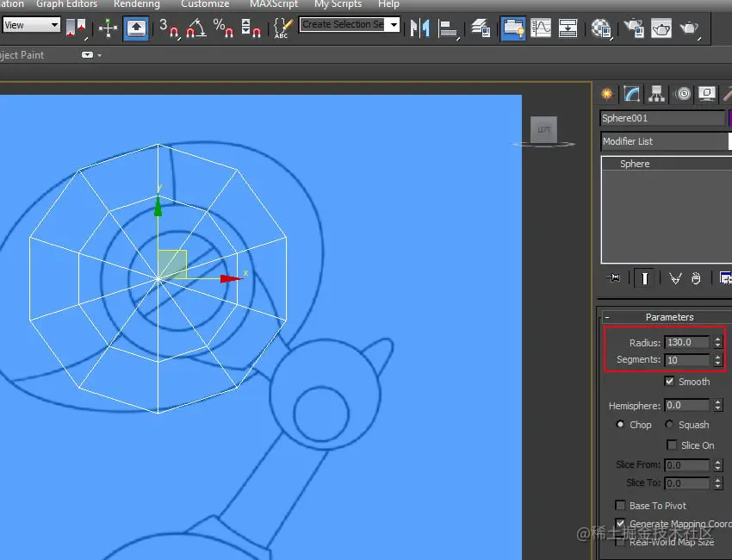The width and height of the screenshot is (732, 560).
Task: Select the Use Pivot Point Center tool
Action: click(76, 28)
